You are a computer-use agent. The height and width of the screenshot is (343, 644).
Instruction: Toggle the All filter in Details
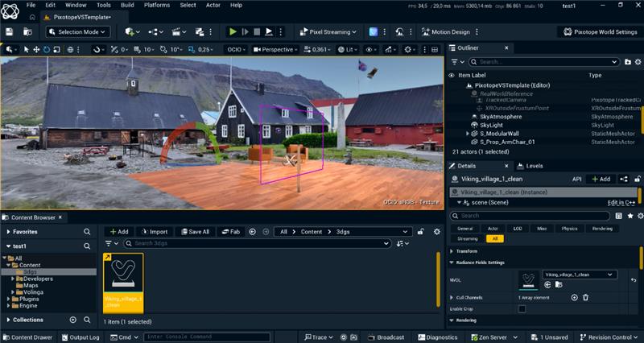(x=494, y=239)
